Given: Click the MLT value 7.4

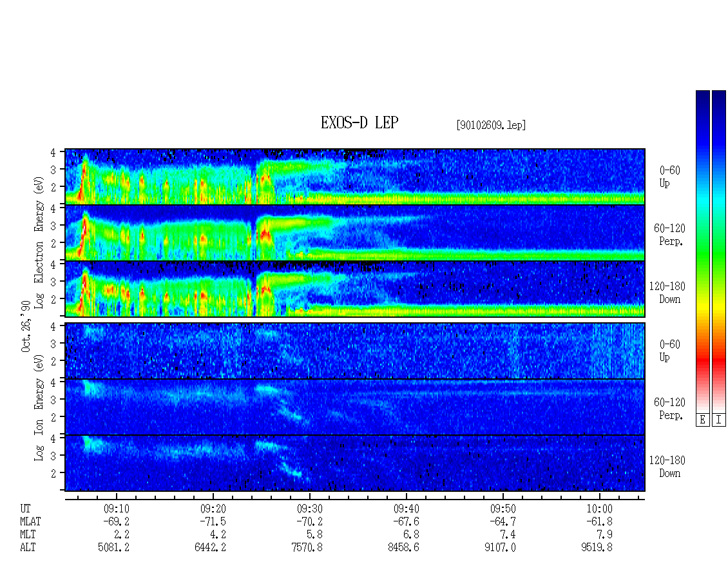Looking at the screenshot, I should [x=508, y=534].
